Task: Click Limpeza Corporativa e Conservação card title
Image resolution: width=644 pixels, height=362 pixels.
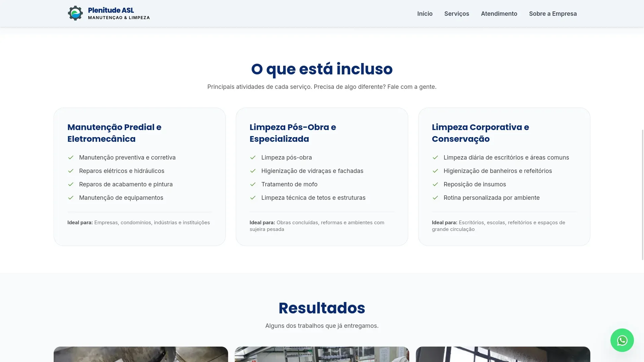Action: 480,133
